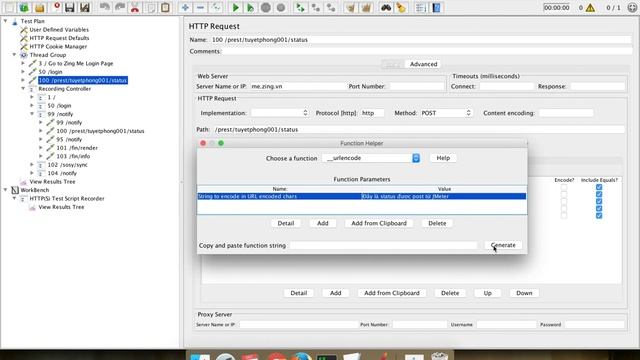This screenshot has height=360, width=640.
Task: Click the Expand All plus icon
Action: (x=185, y=7)
